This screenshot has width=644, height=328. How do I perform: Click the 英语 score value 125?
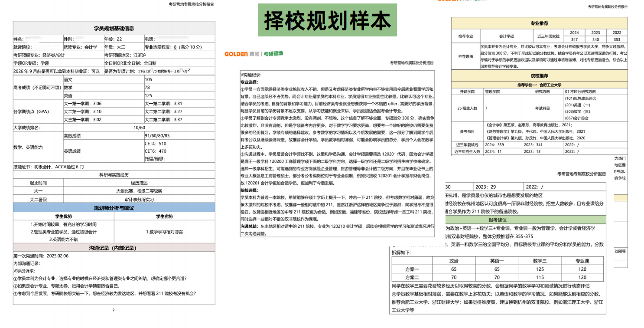149,95
